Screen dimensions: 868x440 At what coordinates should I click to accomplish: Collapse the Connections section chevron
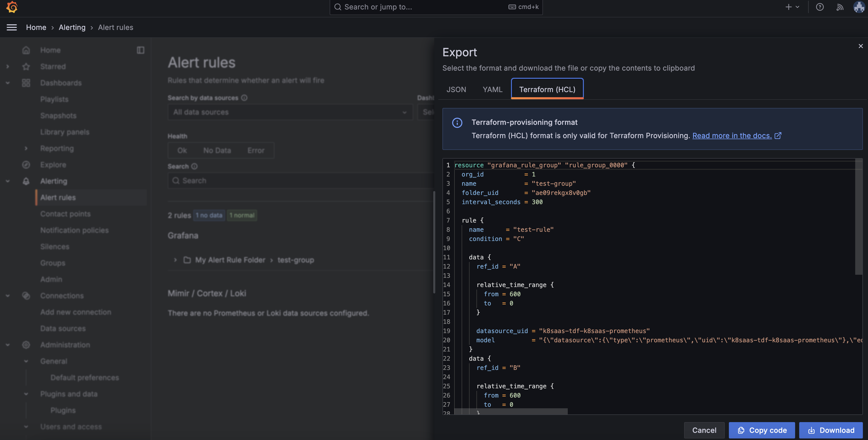7,296
